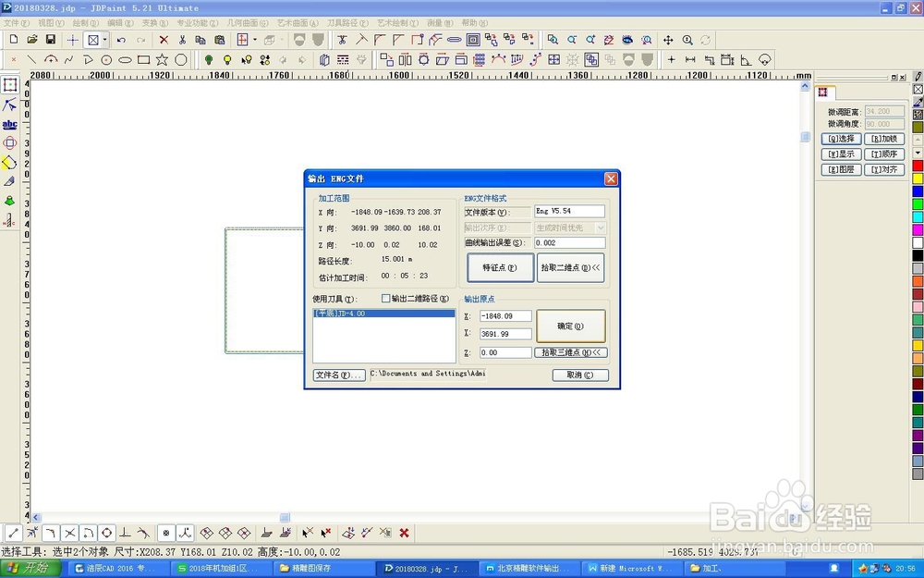The width and height of the screenshot is (924, 578).
Task: Choose the rectangle drawing tool
Action: pos(144,59)
